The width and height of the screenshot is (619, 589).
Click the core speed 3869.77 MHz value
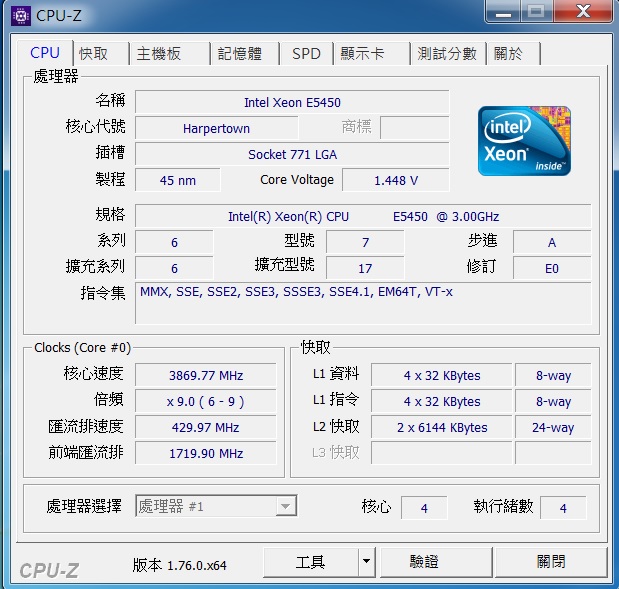click(206, 375)
